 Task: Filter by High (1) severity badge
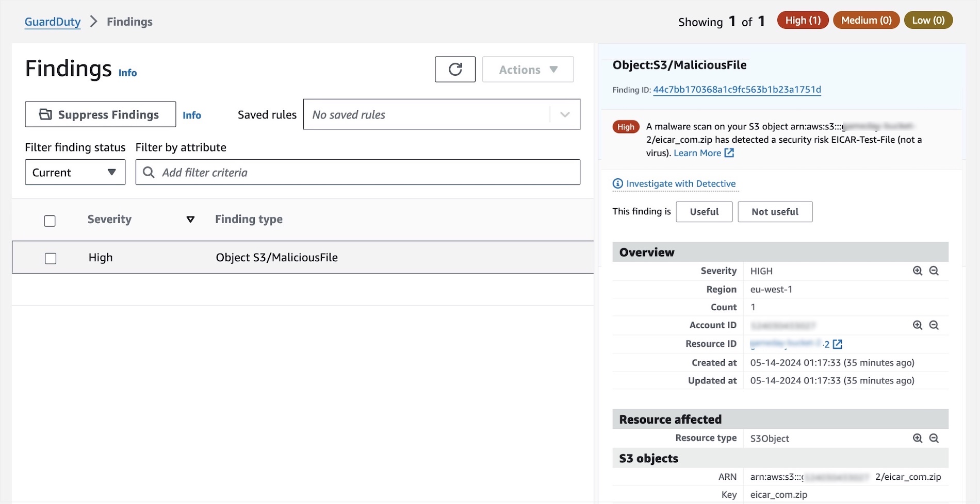[x=803, y=20]
